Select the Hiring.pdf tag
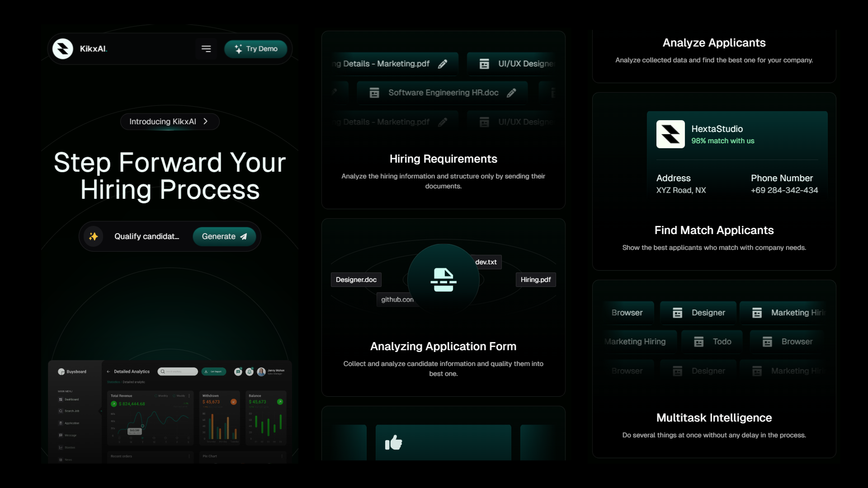Viewport: 868px width, 488px height. point(536,279)
